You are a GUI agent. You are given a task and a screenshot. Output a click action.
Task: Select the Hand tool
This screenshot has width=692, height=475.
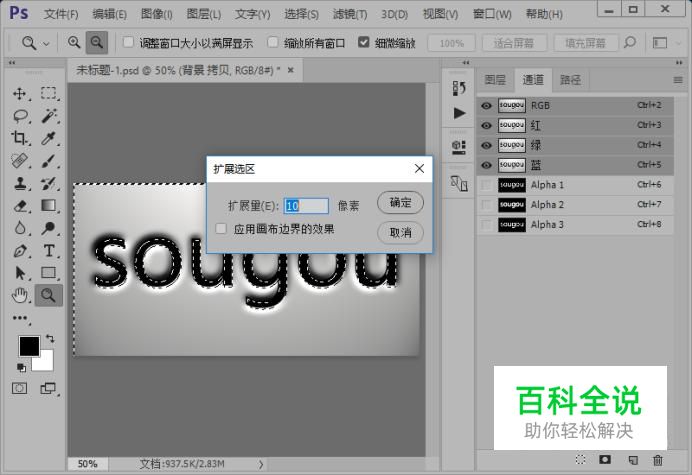[19, 295]
